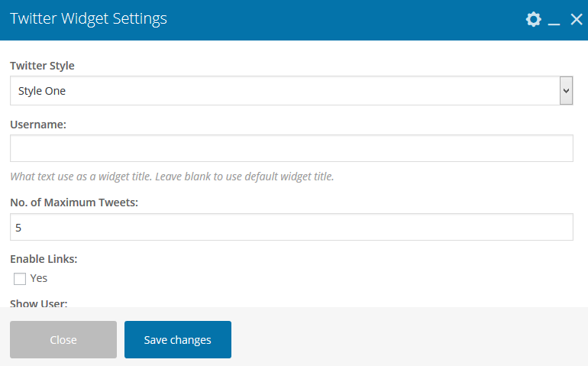The width and height of the screenshot is (588, 366).
Task: Click the Save changes button
Action: [178, 339]
